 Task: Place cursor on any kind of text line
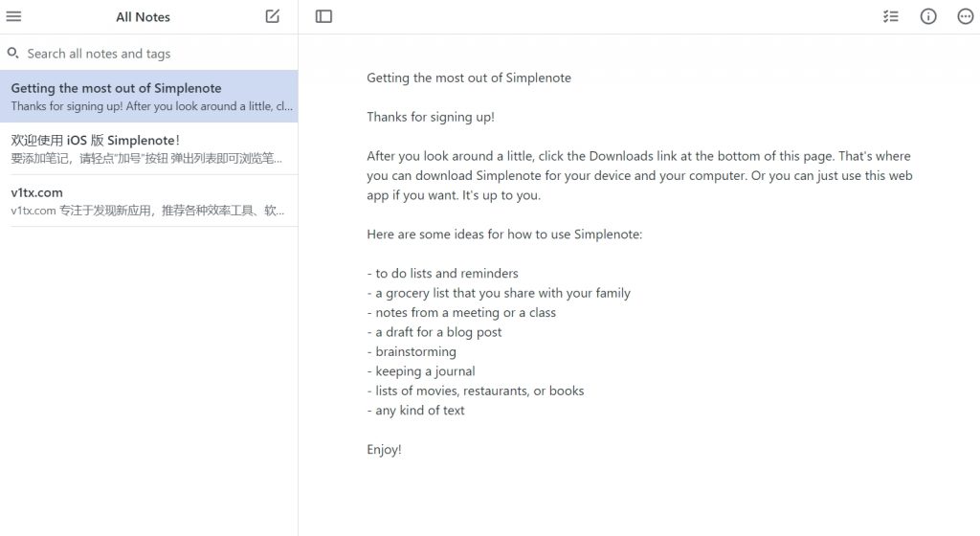[x=415, y=411]
